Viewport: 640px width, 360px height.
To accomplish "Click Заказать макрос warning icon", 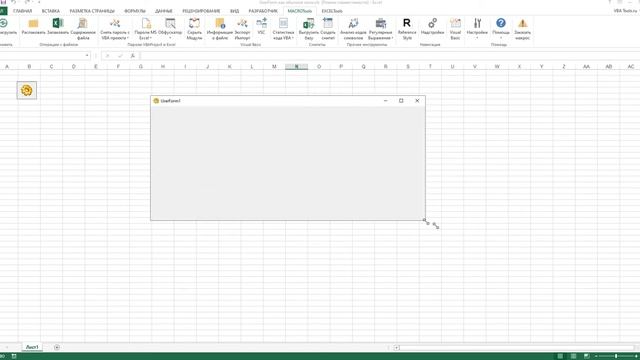I will point(522,23).
